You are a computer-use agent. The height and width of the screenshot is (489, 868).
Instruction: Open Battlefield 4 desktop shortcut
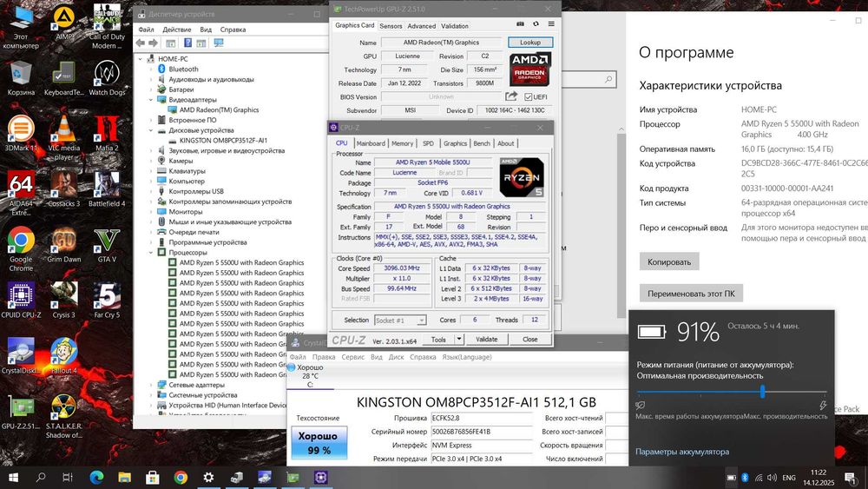point(107,188)
